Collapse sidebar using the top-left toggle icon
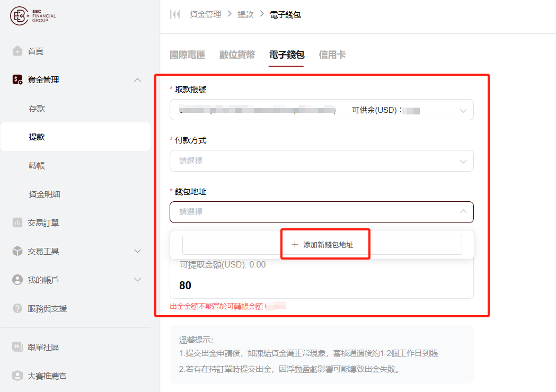Image resolution: width=556 pixels, height=392 pixels. click(175, 15)
